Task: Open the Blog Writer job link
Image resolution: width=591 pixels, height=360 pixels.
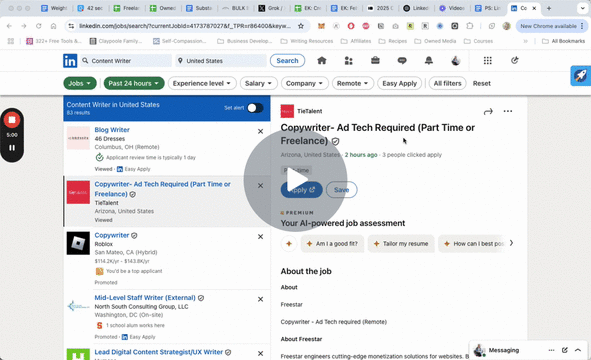Action: [112, 130]
